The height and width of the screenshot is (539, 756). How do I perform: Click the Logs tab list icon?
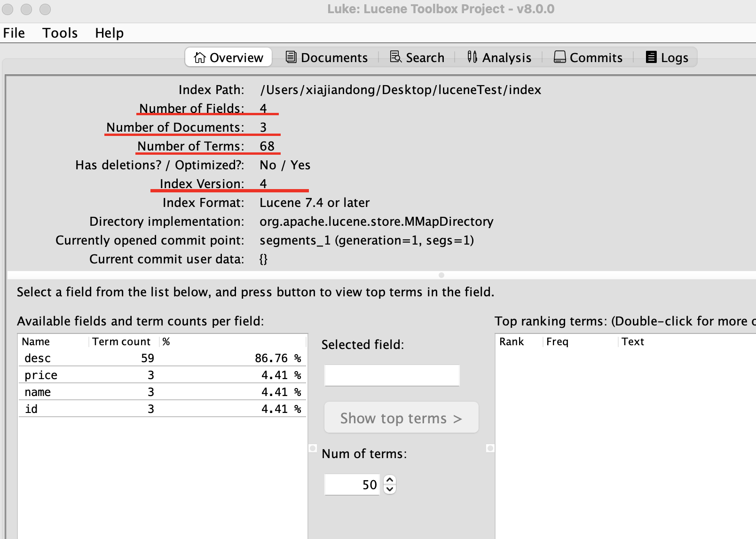point(651,57)
